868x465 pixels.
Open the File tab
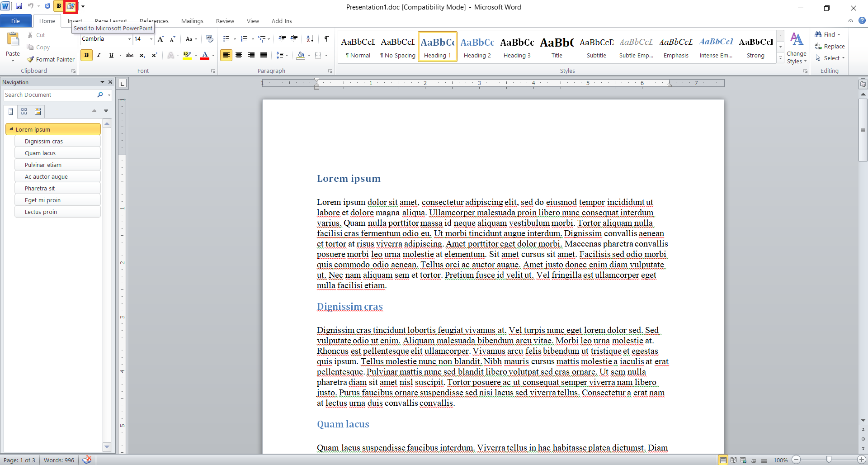click(x=15, y=21)
